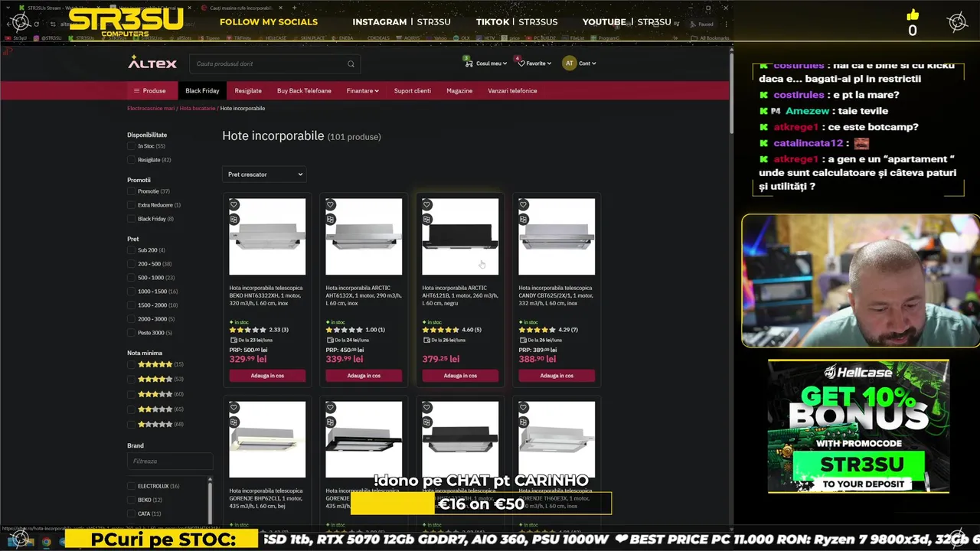Screen dimensions: 980x551
Task: Add CANDY CBT625/2X/1 to cart
Action: tap(557, 376)
